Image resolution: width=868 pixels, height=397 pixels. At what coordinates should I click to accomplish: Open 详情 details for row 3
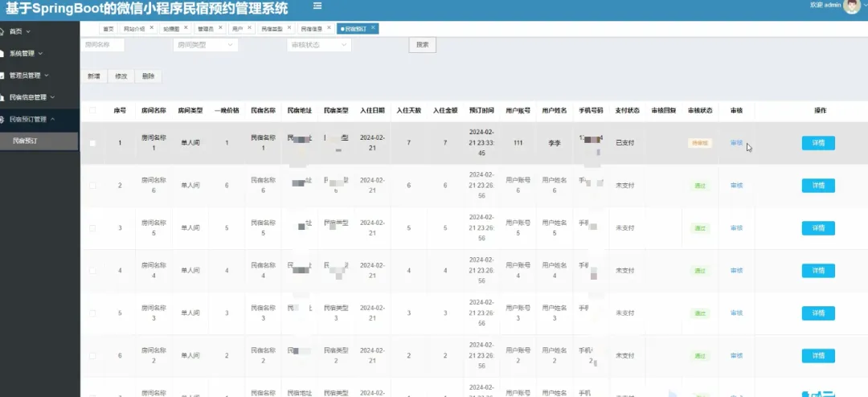pyautogui.click(x=818, y=228)
